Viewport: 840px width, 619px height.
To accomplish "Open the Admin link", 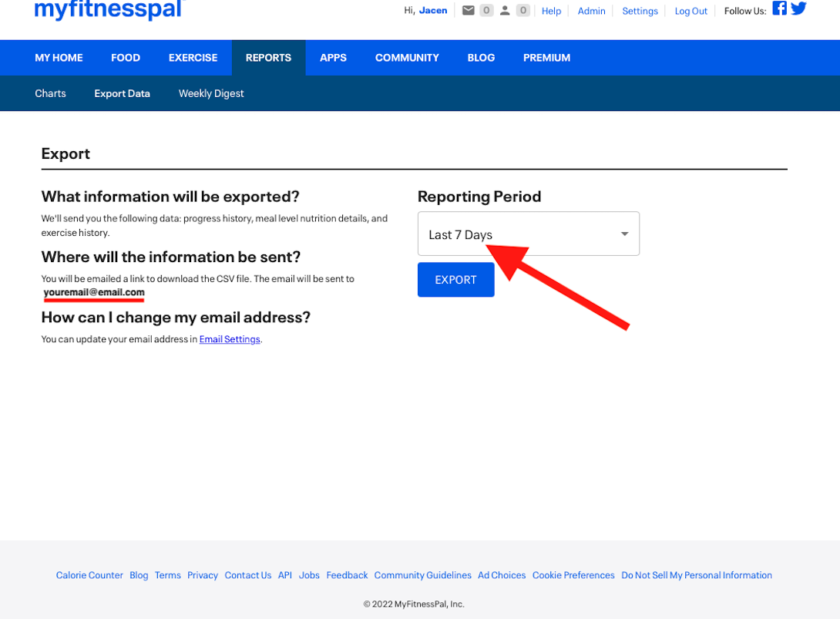I will click(591, 11).
